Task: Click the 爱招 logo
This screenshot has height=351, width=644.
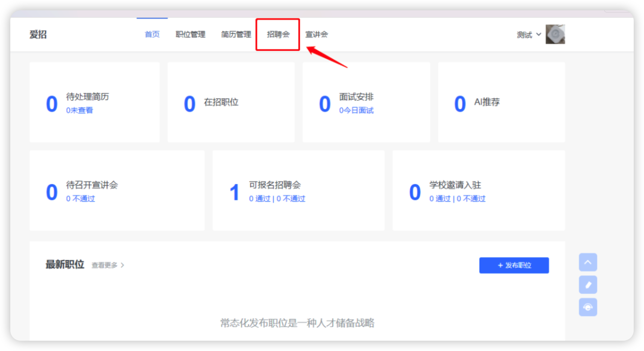Action: pyautogui.click(x=38, y=35)
